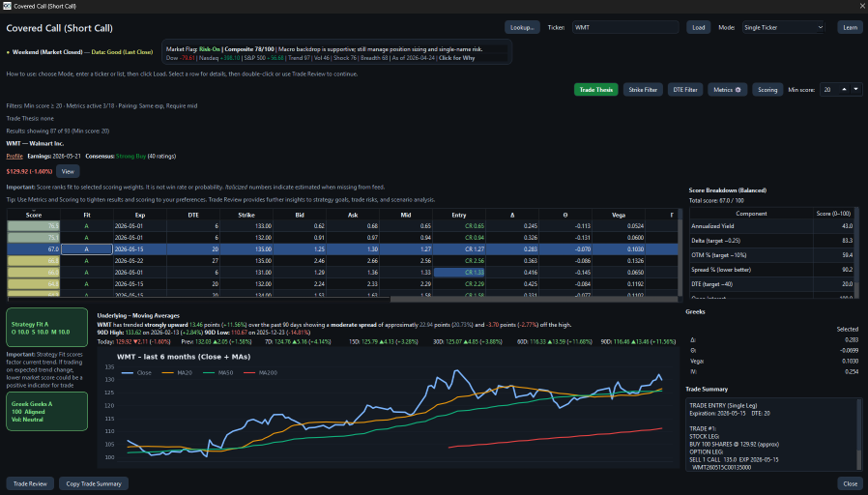The image size is (868, 495).
Task: Increase Min score with the up arrow
Action: point(844,89)
